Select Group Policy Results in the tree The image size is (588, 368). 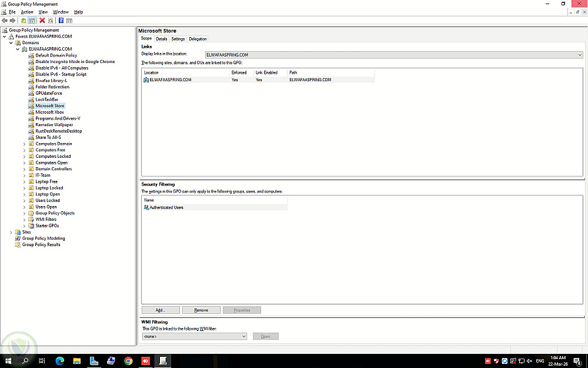click(x=41, y=245)
